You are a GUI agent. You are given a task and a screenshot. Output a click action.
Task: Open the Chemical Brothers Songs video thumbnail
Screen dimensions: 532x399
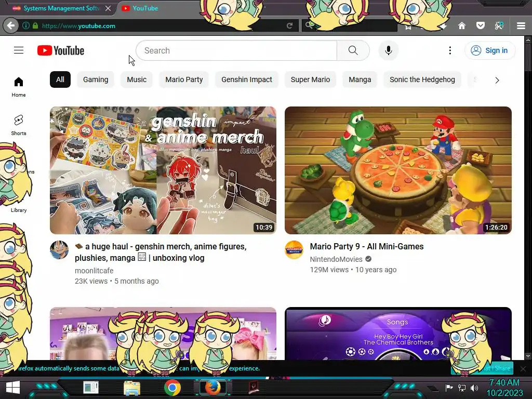pyautogui.click(x=398, y=334)
